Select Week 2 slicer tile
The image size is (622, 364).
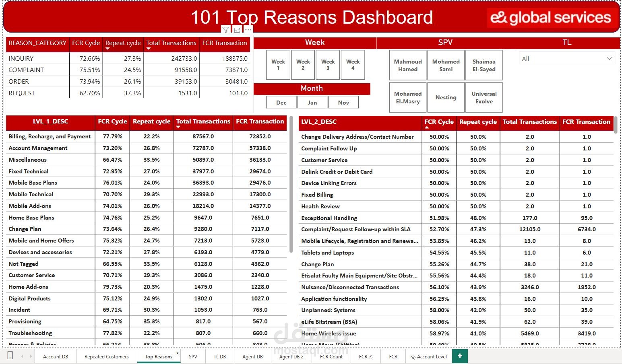pos(303,65)
